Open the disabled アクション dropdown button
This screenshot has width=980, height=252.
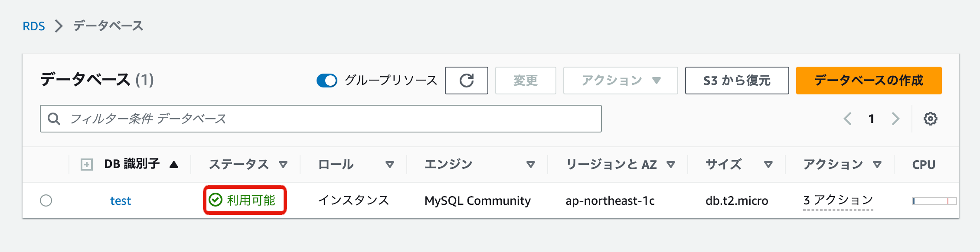click(x=620, y=81)
